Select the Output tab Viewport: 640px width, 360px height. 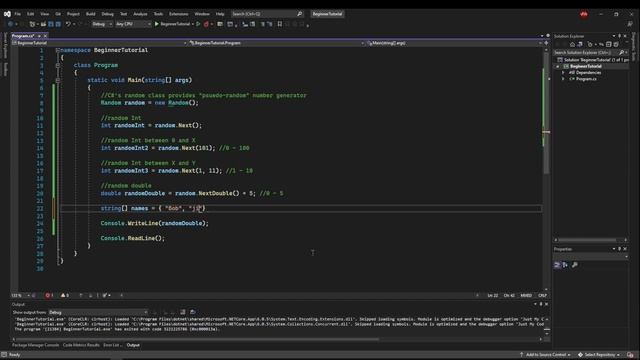(x=133, y=345)
